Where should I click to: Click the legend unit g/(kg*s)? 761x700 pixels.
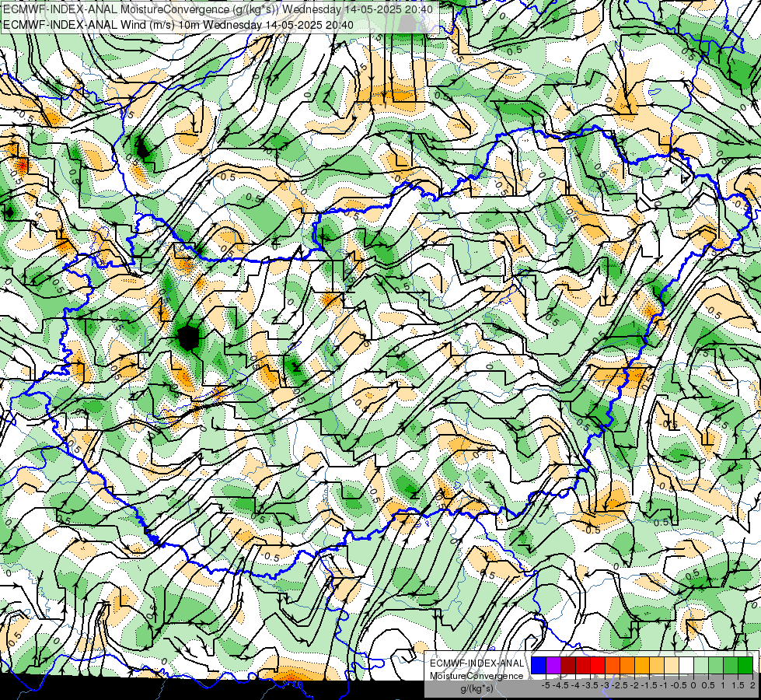(477, 688)
